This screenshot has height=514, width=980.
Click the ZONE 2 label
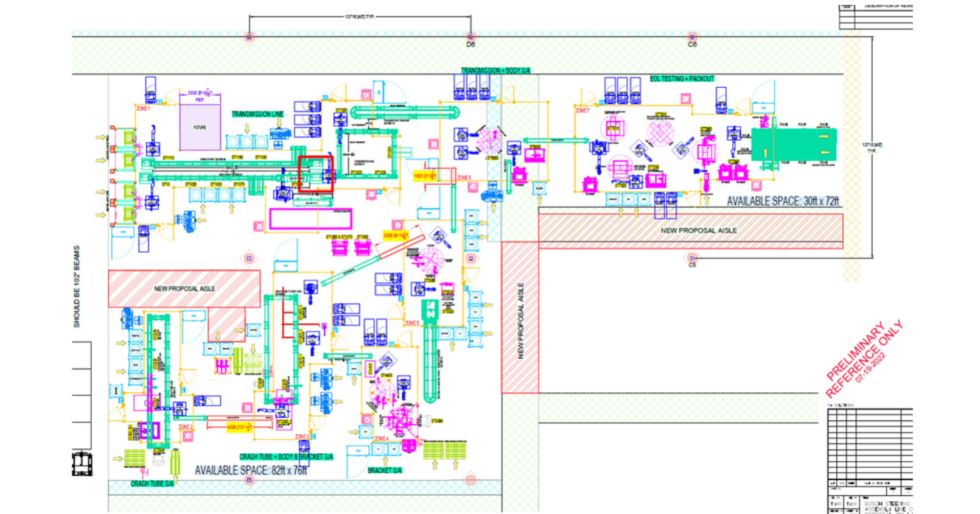click(x=186, y=428)
